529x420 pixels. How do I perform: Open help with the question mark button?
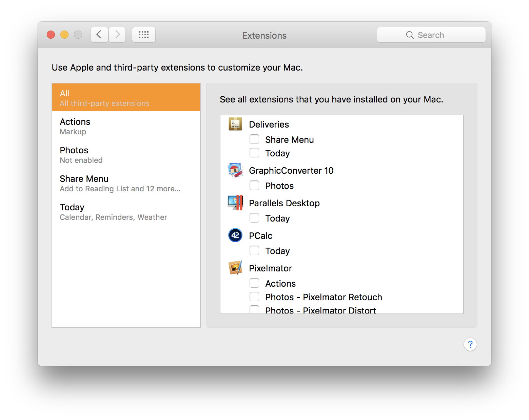[x=470, y=344]
